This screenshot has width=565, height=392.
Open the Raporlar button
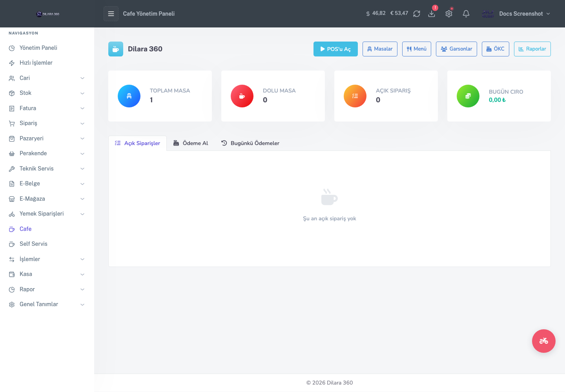[x=532, y=49]
